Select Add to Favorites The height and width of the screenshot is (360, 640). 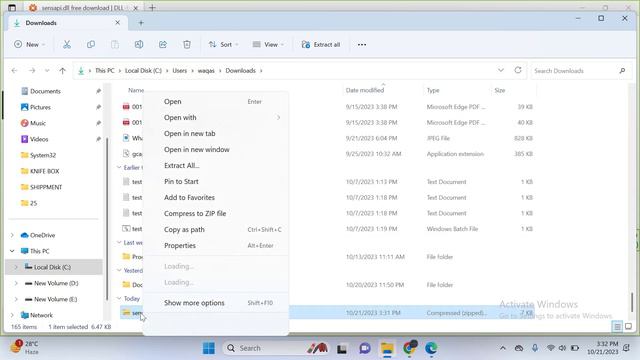coord(216,198)
